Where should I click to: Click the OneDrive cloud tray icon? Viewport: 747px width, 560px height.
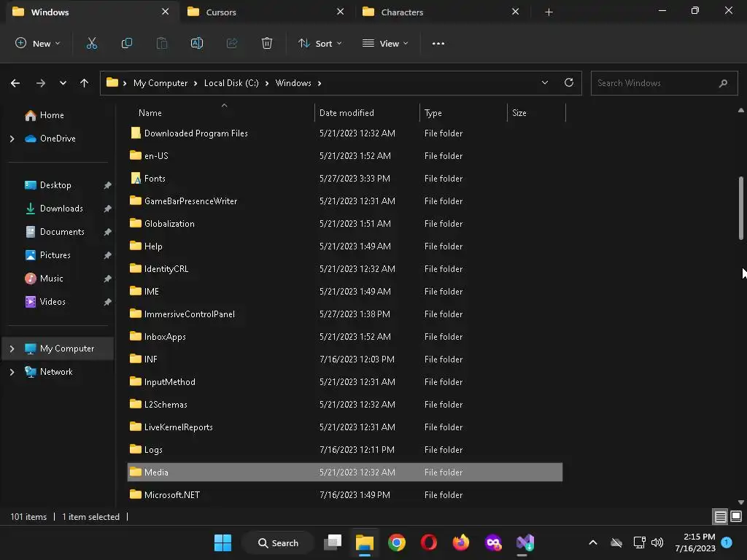(x=616, y=542)
